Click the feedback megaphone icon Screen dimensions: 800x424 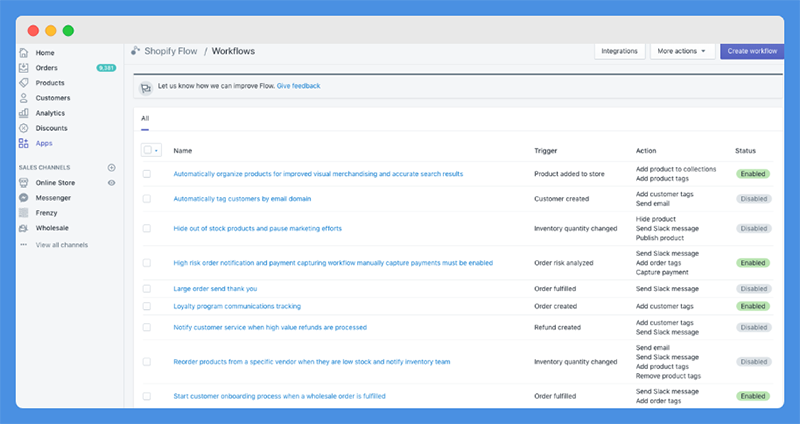click(x=146, y=88)
